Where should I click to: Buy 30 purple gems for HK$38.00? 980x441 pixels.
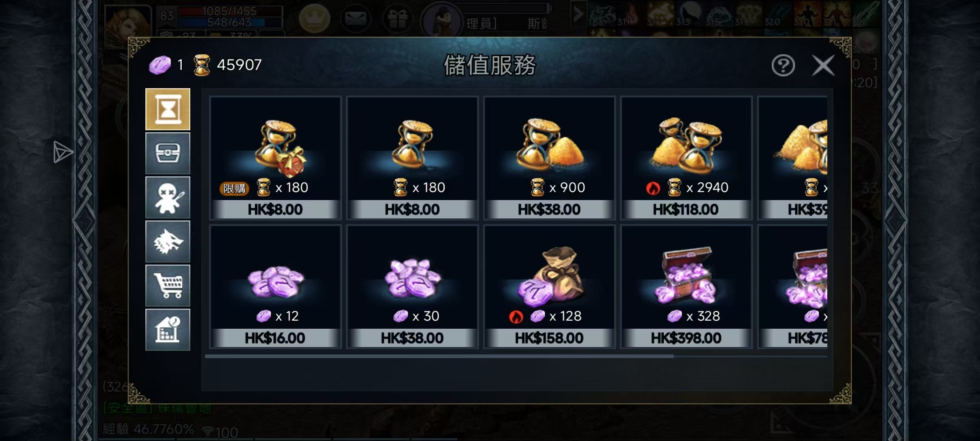pyautogui.click(x=412, y=287)
